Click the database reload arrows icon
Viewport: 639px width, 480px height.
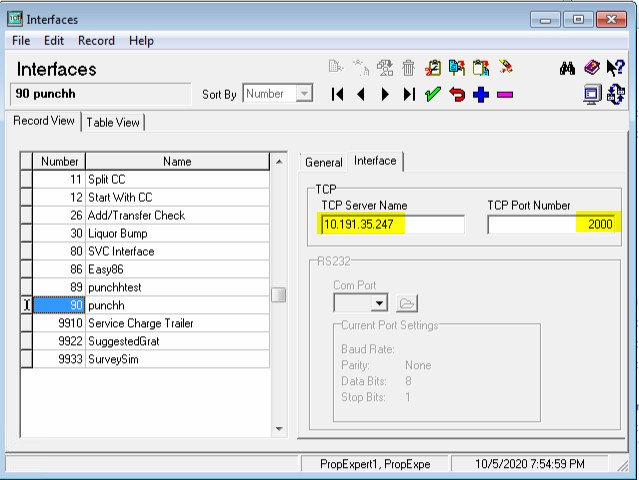pyautogui.click(x=615, y=95)
